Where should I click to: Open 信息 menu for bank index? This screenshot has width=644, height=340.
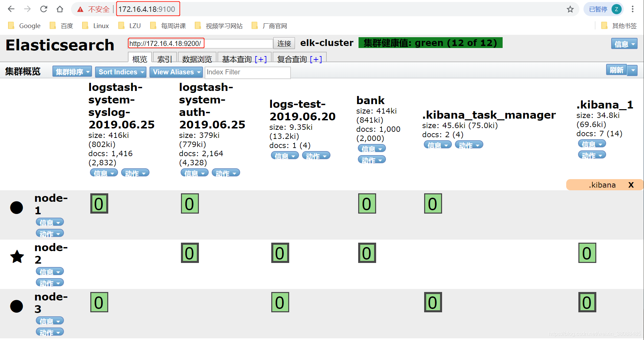(x=372, y=148)
